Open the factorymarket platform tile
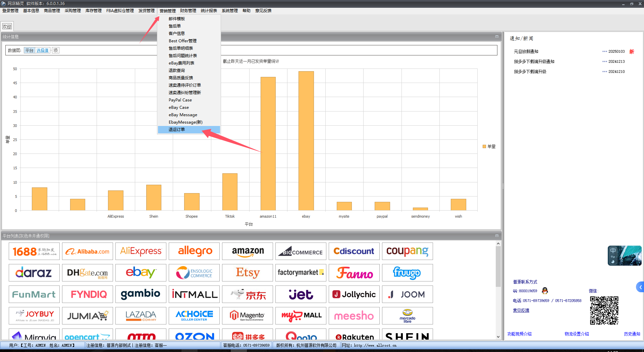The image size is (644, 352). click(x=301, y=273)
